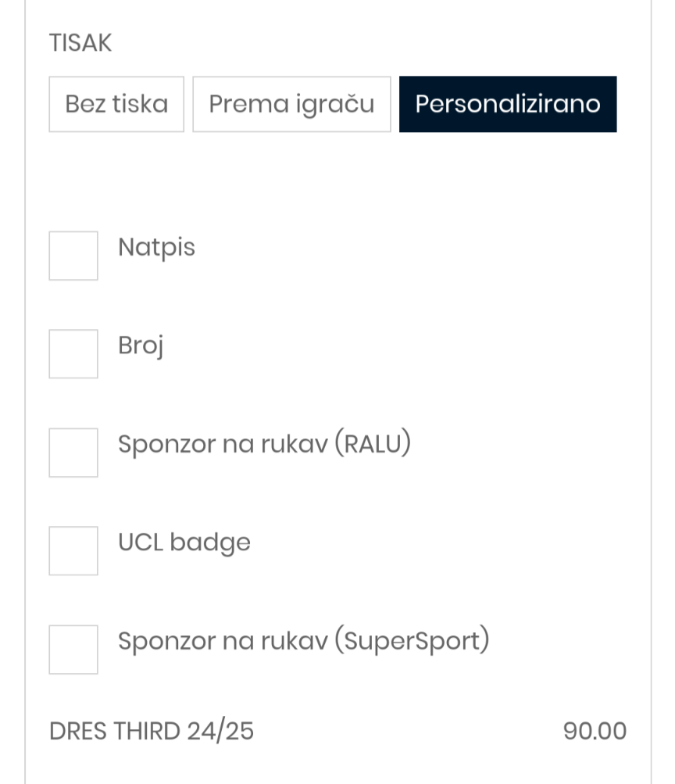Switch to Prema igraču print option
Screen dimensions: 675x784
coord(291,104)
